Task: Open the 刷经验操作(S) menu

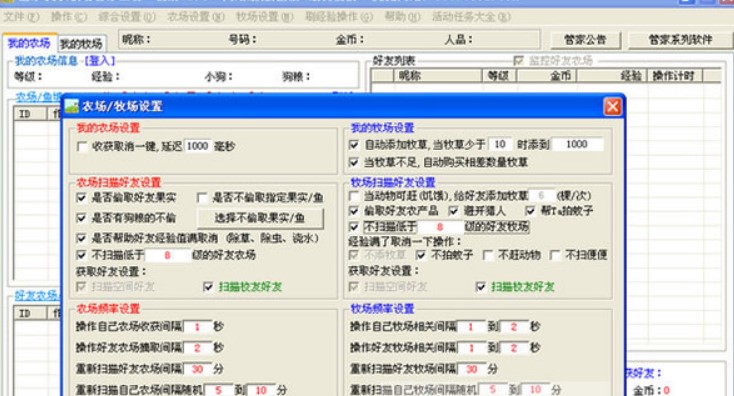Action: (339, 17)
